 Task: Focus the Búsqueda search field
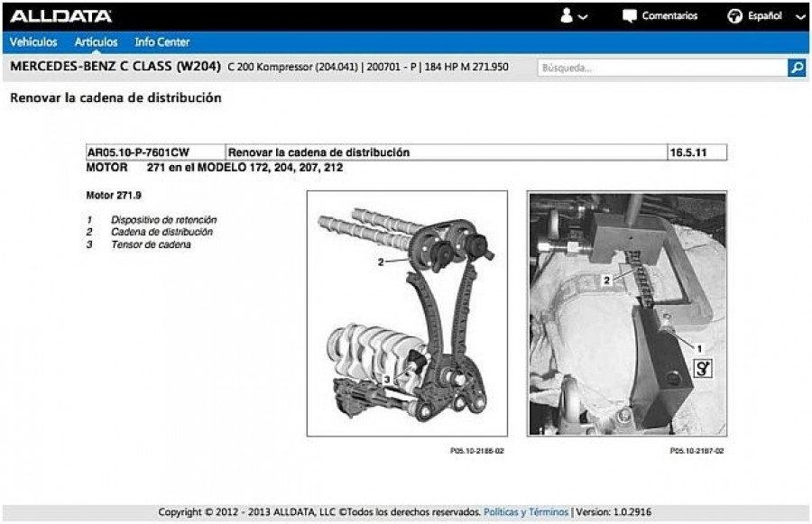[662, 68]
